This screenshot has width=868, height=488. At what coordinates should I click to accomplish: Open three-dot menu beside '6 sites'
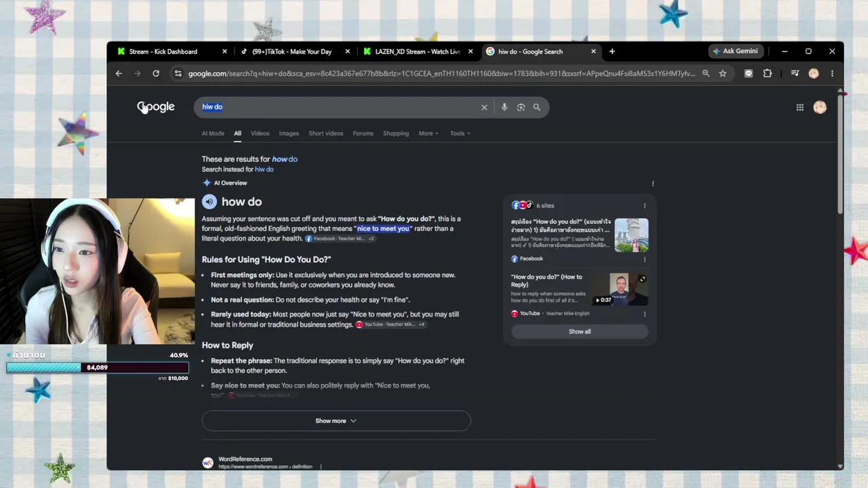pos(644,205)
